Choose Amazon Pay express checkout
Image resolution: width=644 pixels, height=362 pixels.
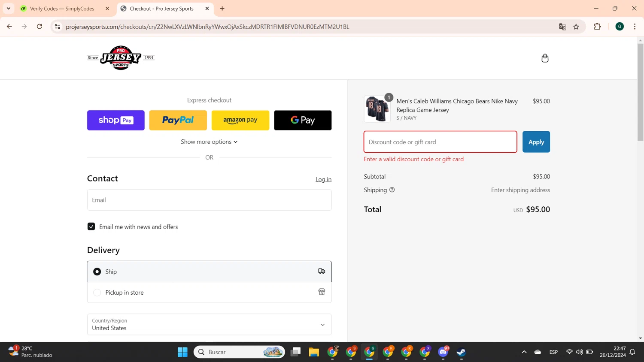pos(240,120)
